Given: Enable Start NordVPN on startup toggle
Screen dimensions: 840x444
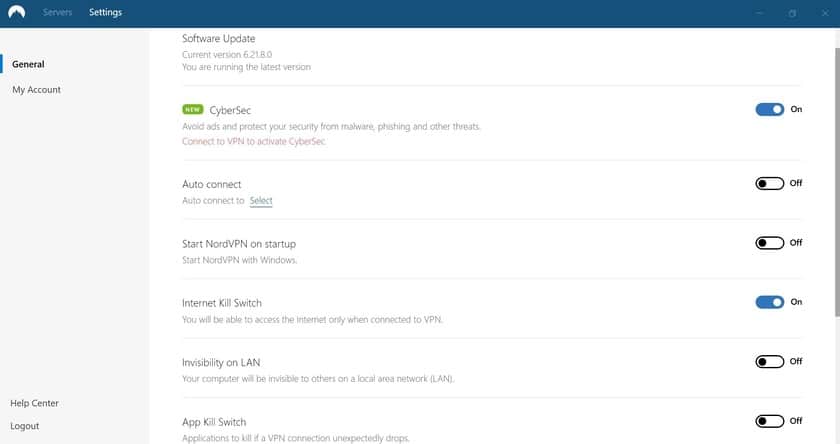Looking at the screenshot, I should tap(769, 243).
